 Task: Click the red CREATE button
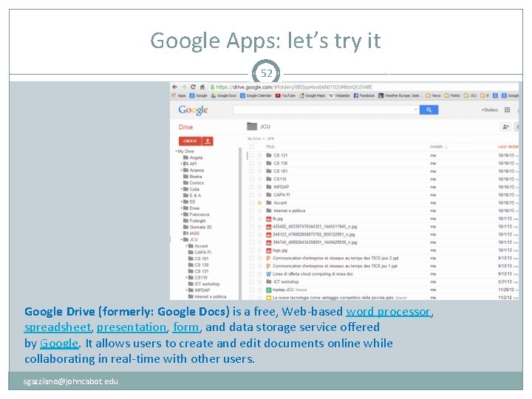click(x=190, y=141)
